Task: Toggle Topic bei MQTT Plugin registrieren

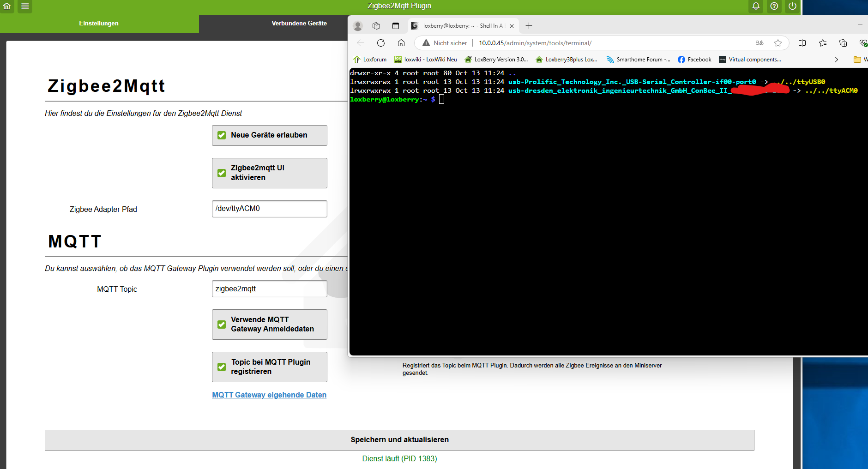Action: (x=222, y=367)
